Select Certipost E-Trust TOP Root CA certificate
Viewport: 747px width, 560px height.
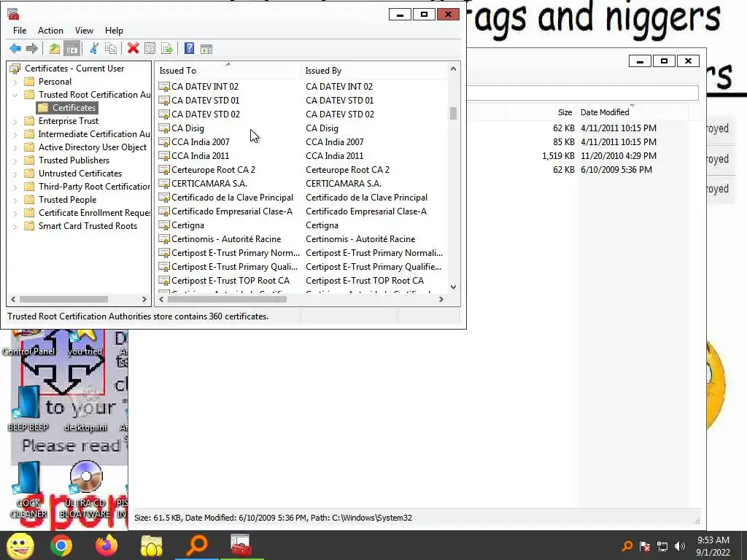(x=230, y=281)
